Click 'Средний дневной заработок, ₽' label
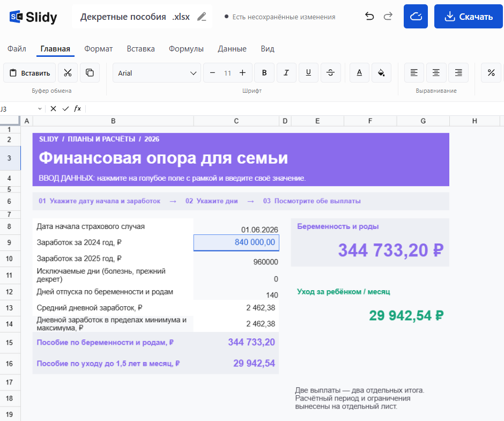 pos(90,308)
